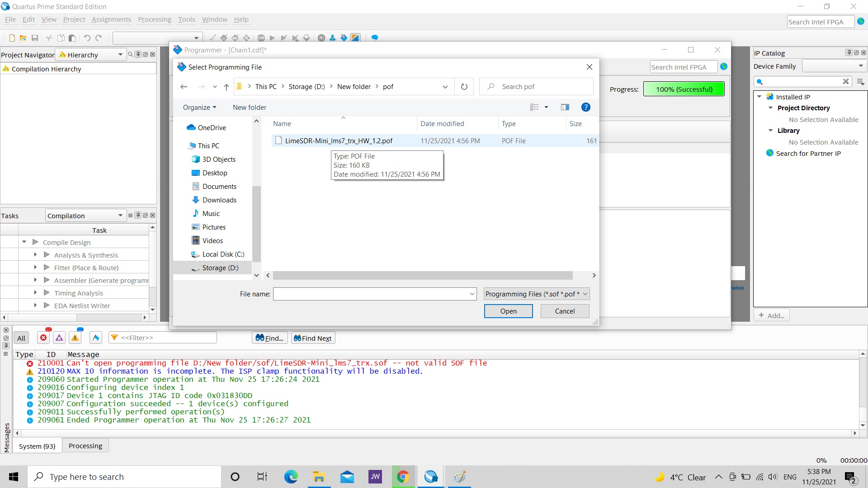Screen dimensions: 868x488
Task: Refresh the pof folder listing
Action: [x=464, y=87]
